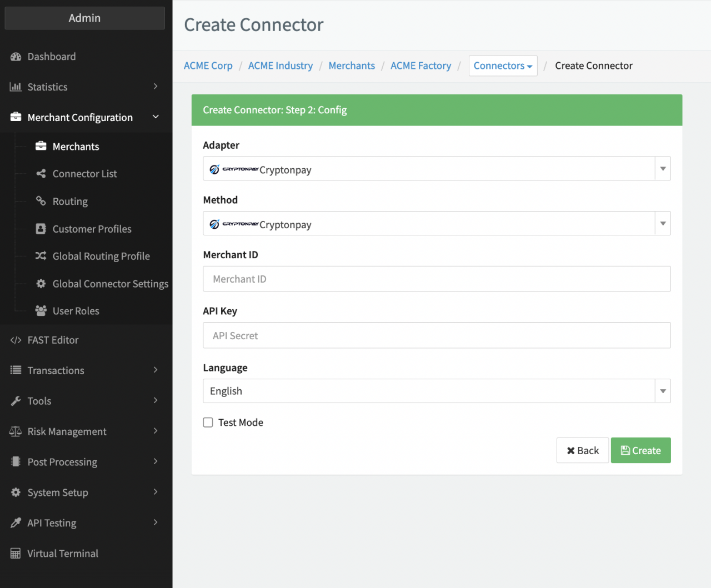Image resolution: width=711 pixels, height=588 pixels.
Task: Click the FAST Editor code icon
Action: point(16,340)
